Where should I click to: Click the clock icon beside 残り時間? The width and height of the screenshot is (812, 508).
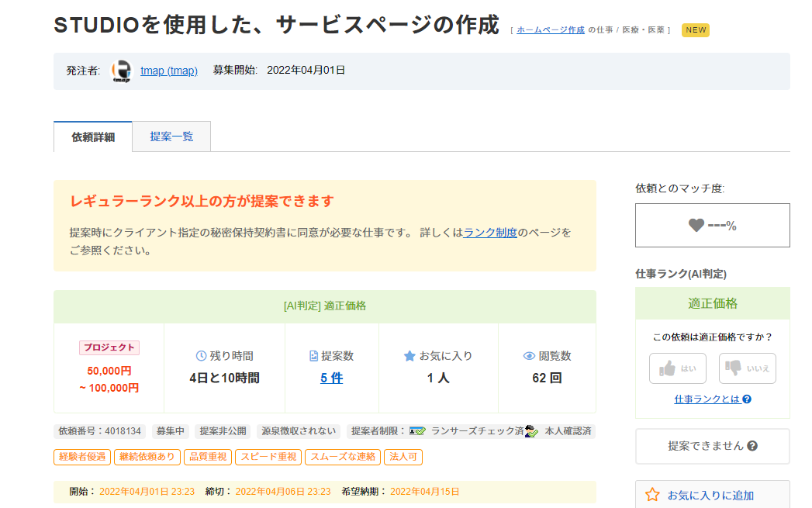[x=201, y=356]
